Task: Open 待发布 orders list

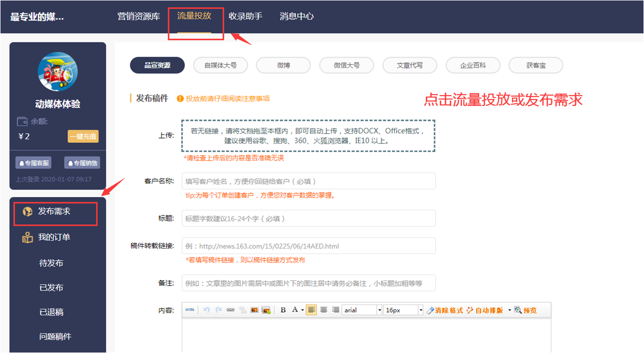Action: click(x=51, y=263)
